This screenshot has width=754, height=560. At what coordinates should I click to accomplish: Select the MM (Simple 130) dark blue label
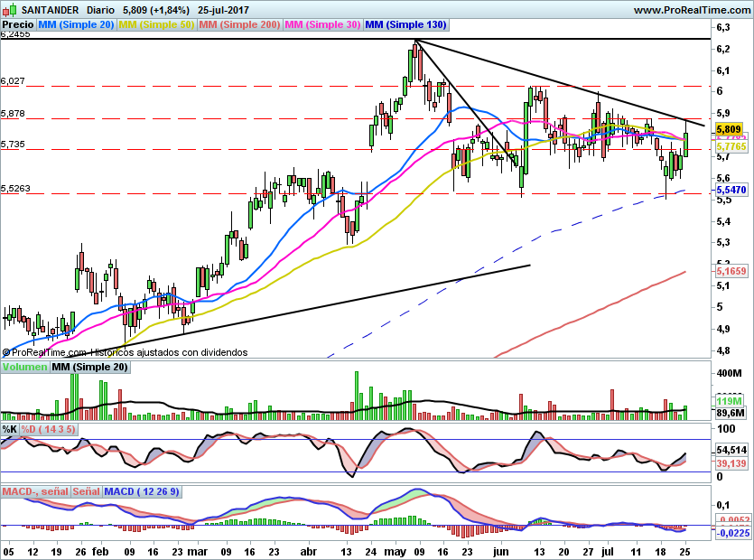405,24
